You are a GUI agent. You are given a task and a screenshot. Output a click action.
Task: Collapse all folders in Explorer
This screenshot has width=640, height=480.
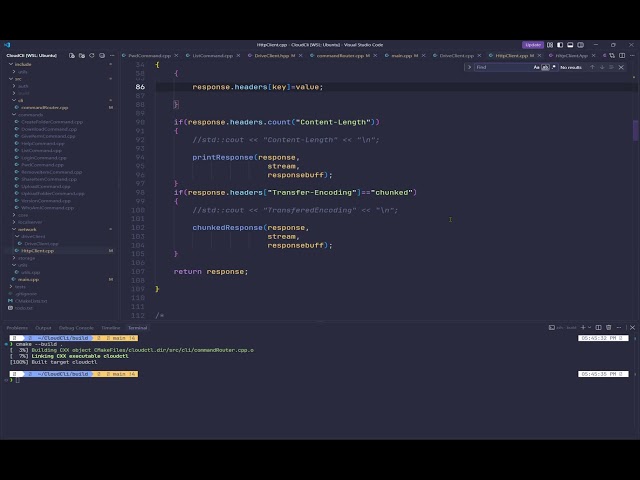(x=102, y=56)
